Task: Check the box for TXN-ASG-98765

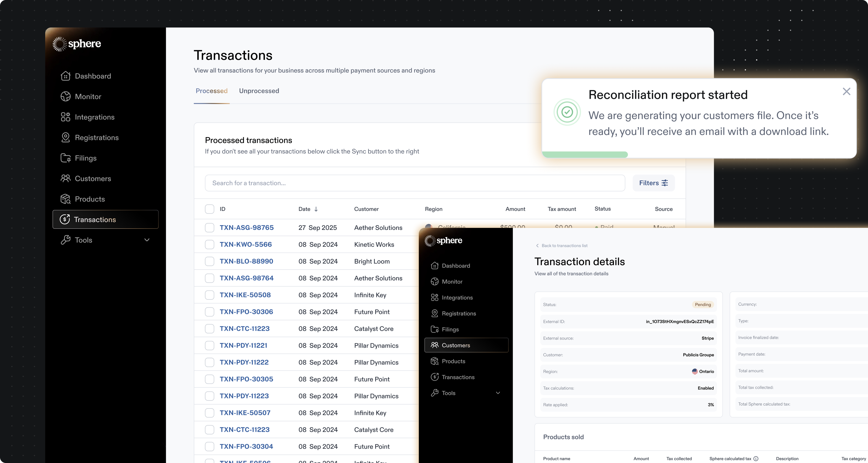Action: [x=210, y=228]
